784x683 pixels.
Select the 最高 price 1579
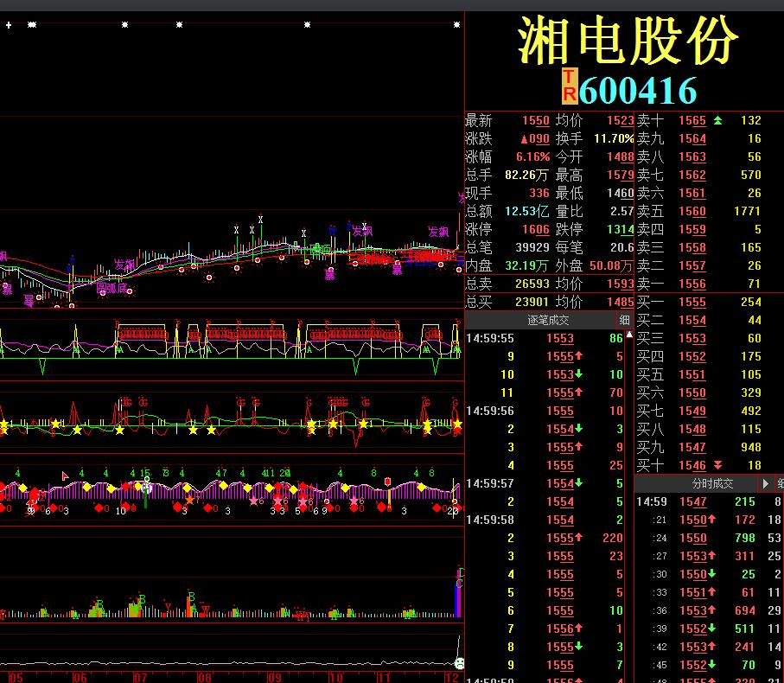pyautogui.click(x=620, y=175)
